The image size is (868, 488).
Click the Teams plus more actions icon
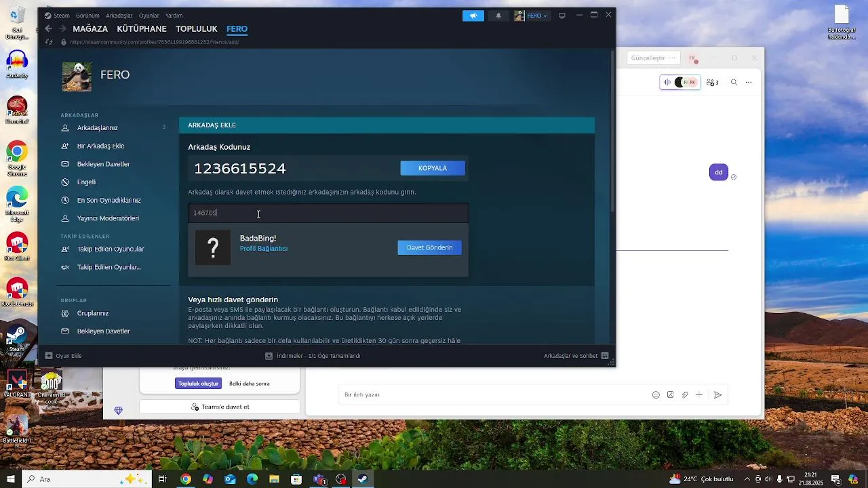tap(699, 394)
